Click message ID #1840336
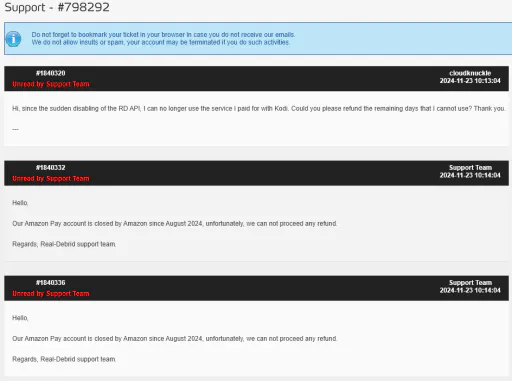Image resolution: width=512 pixels, height=381 pixels. pyautogui.click(x=51, y=282)
